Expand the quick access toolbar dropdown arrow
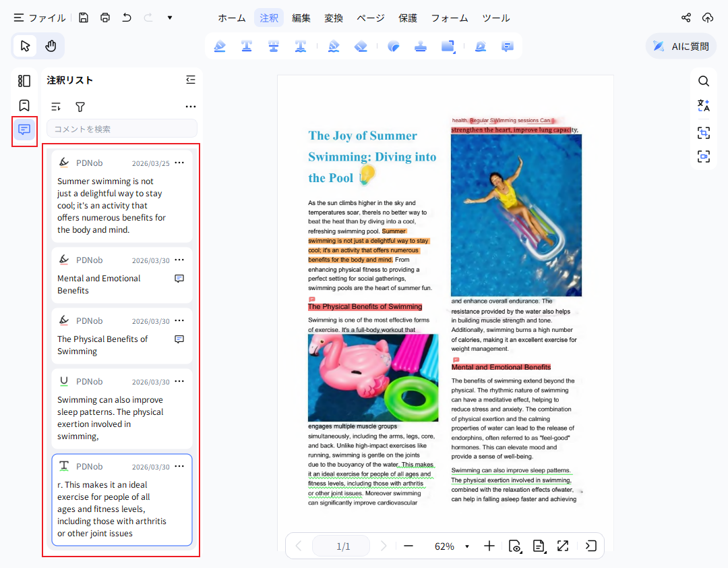Viewport: 728px width, 568px height. [170, 18]
